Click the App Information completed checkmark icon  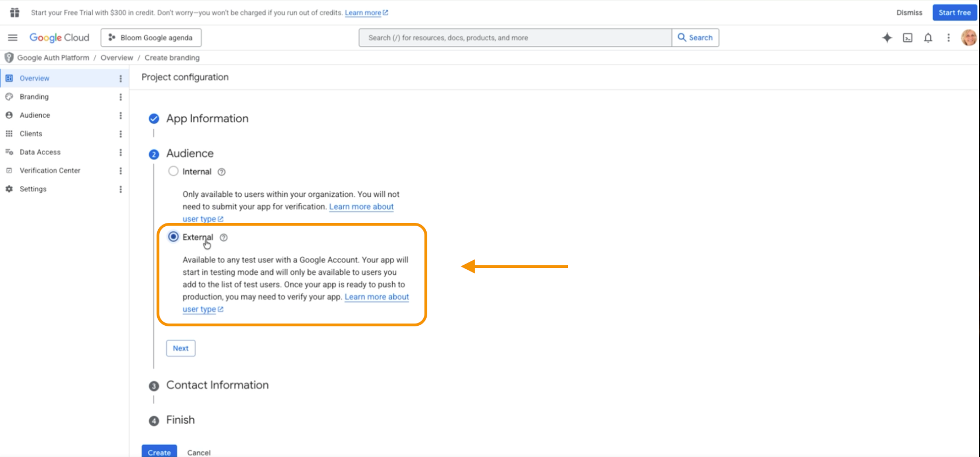(154, 119)
